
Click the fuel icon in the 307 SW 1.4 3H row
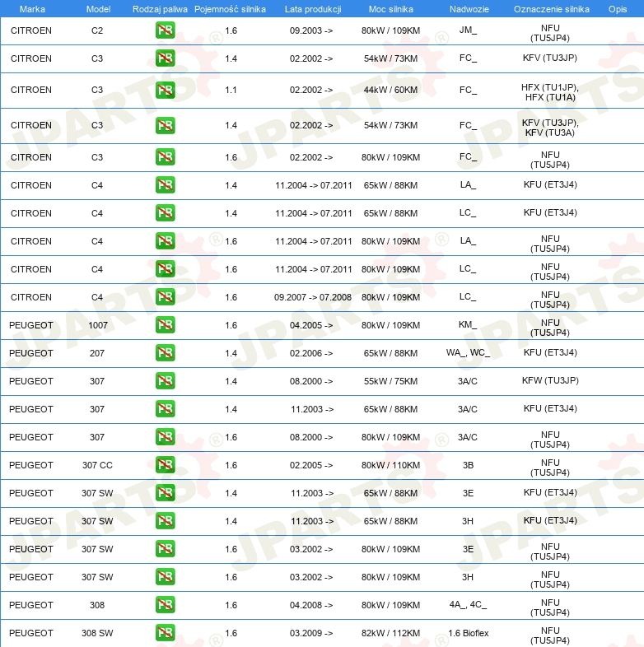[166, 521]
